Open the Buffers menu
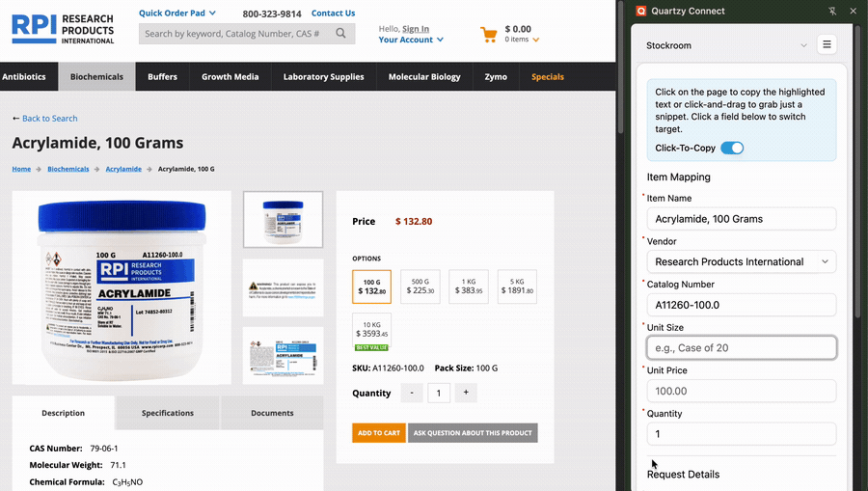The image size is (868, 491). (x=162, y=76)
